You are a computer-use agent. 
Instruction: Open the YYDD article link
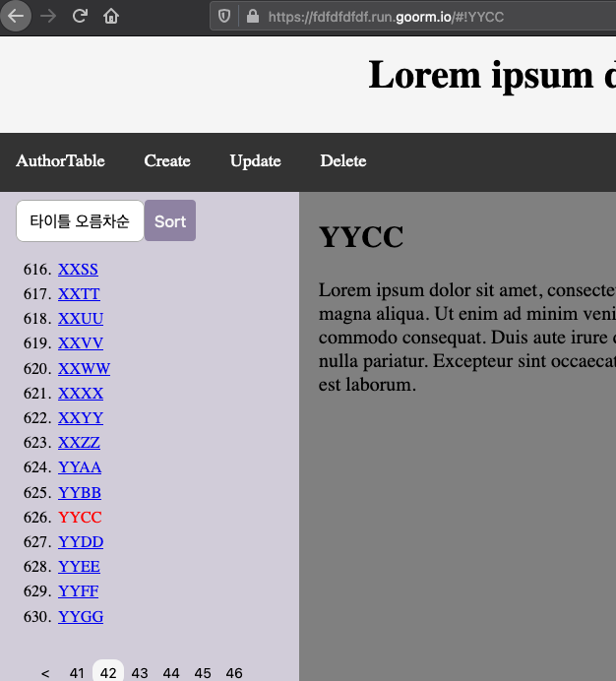[x=81, y=542]
